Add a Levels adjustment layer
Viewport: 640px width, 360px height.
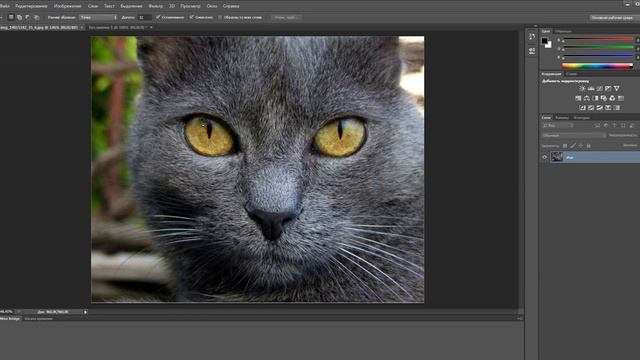coord(591,89)
